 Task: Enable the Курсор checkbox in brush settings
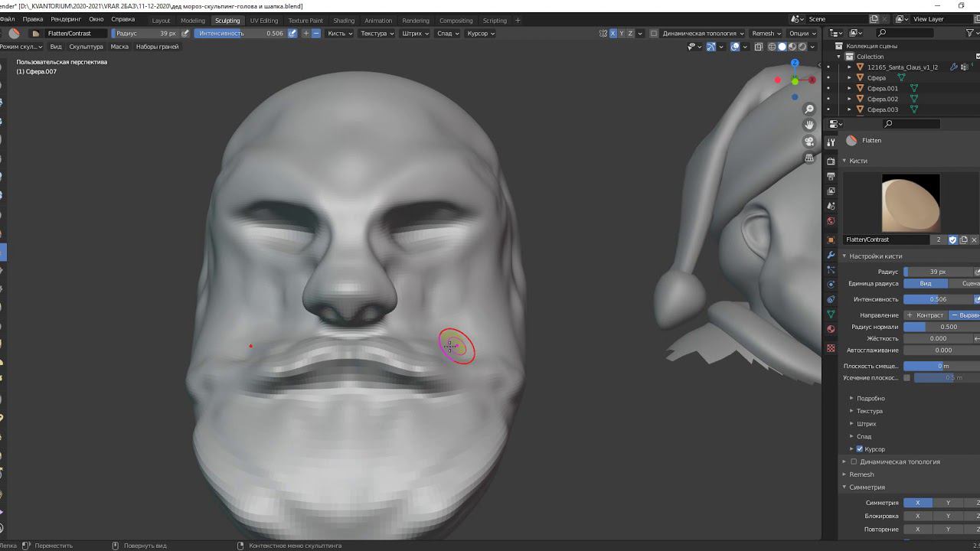point(860,449)
